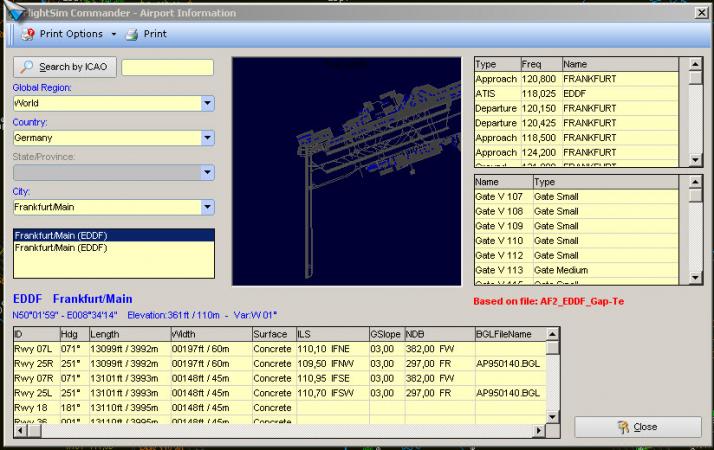Click the frequency table Type column header
This screenshot has width=714, height=450.
497,64
